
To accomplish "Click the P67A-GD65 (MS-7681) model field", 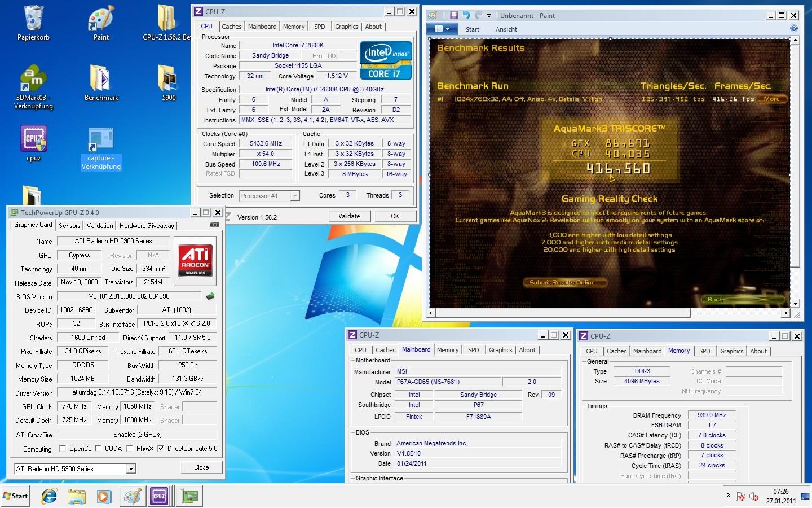I will click(x=447, y=382).
